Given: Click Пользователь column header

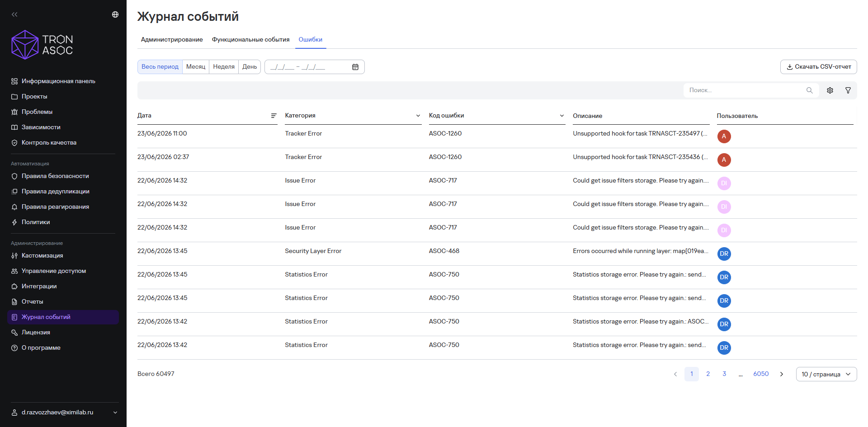Looking at the screenshot, I should 737,116.
